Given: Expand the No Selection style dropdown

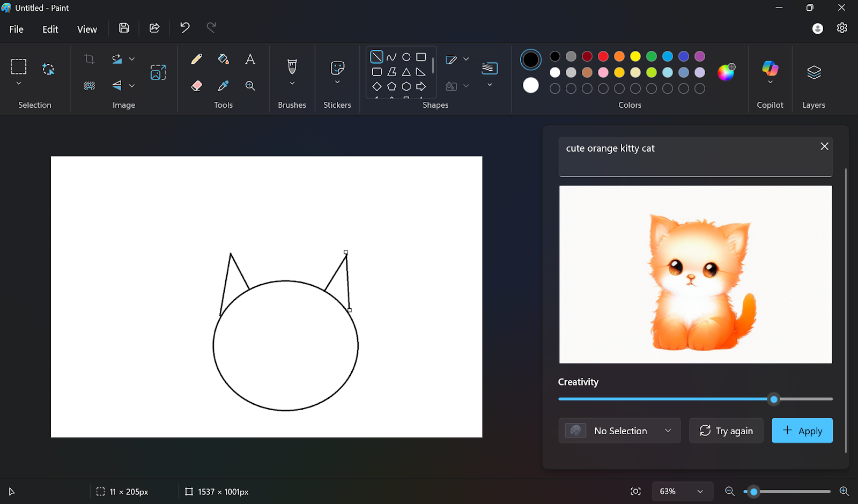Looking at the screenshot, I should [619, 431].
